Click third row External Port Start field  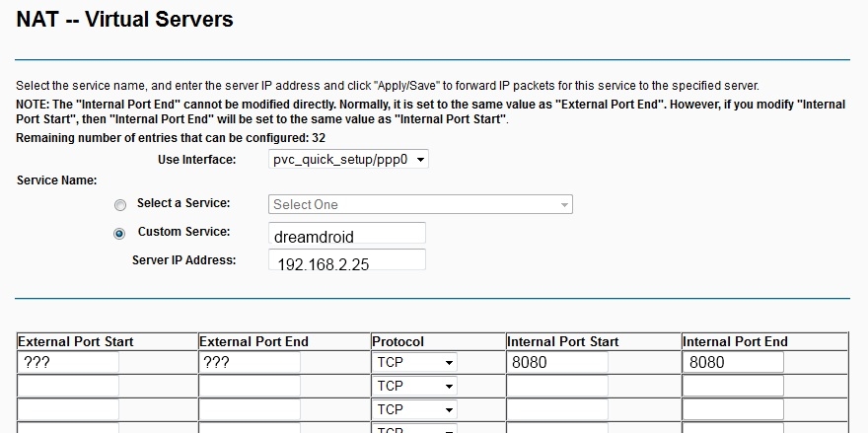pyautogui.click(x=68, y=409)
